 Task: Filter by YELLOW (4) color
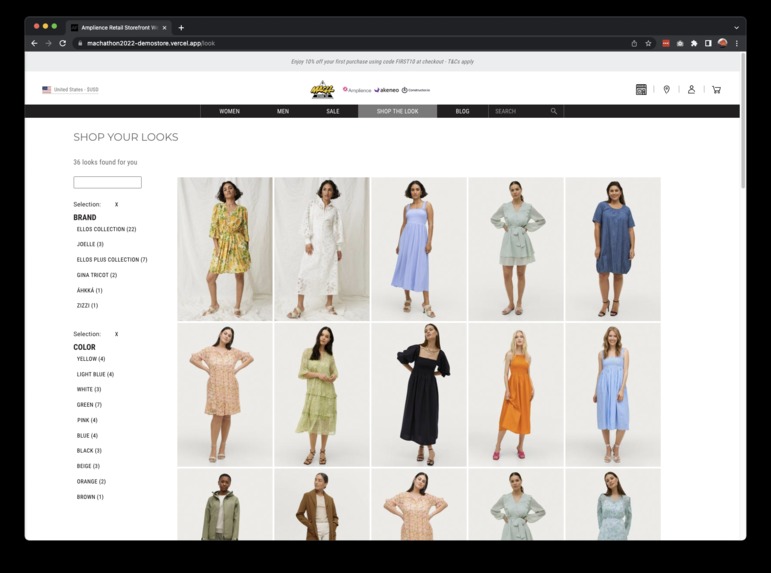(91, 359)
